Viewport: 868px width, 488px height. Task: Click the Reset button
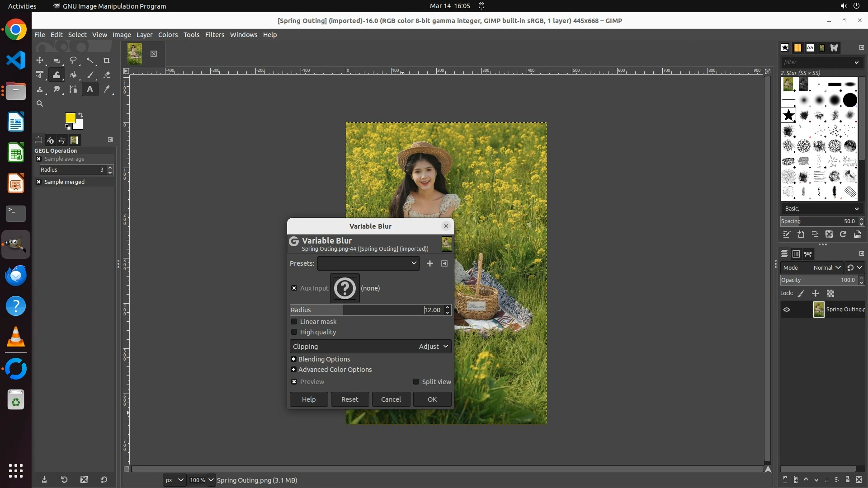click(x=349, y=399)
